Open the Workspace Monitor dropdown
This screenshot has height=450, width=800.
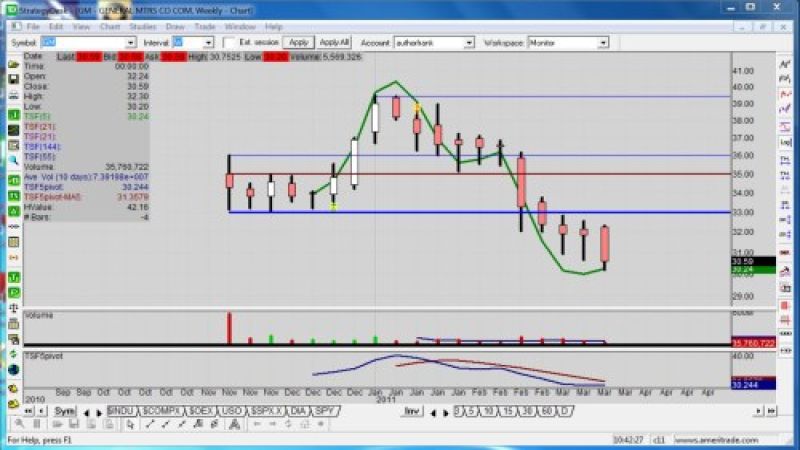pyautogui.click(x=603, y=43)
